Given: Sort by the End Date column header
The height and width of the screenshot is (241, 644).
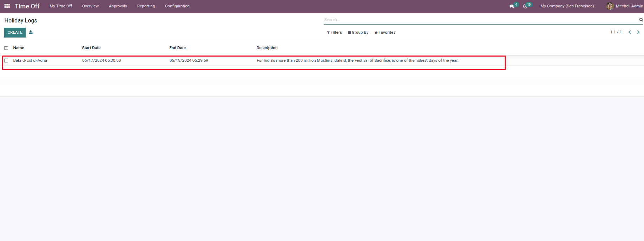Looking at the screenshot, I should 177,48.
